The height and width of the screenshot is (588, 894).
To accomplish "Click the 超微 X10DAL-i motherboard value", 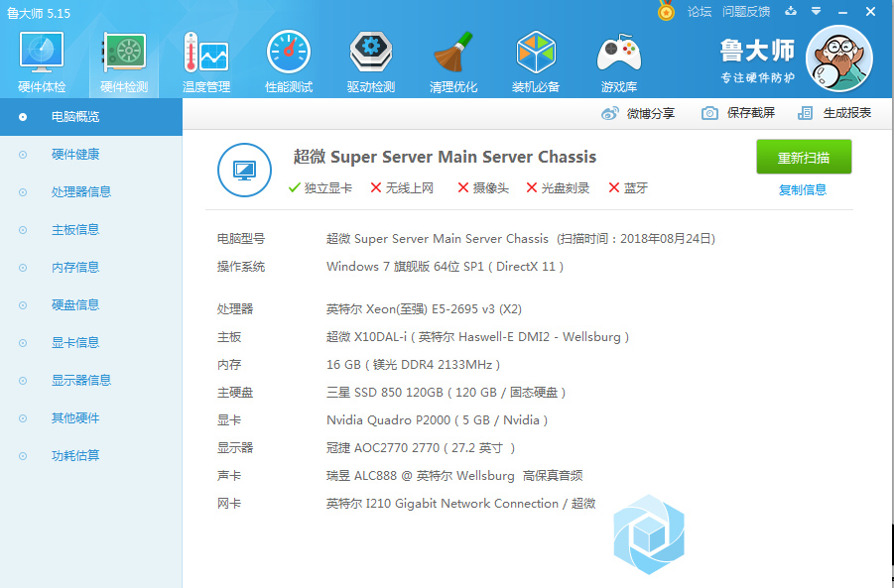I will (477, 337).
